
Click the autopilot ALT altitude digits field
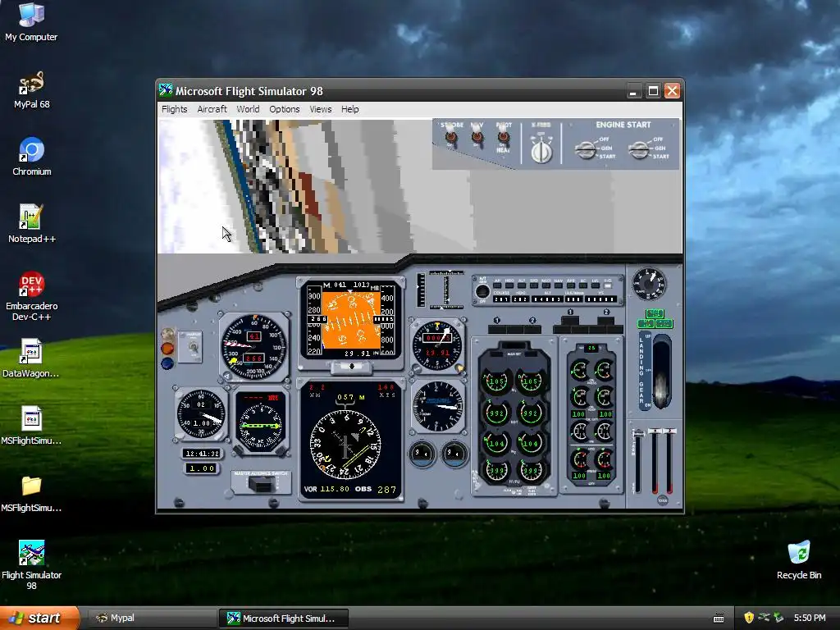click(547, 299)
